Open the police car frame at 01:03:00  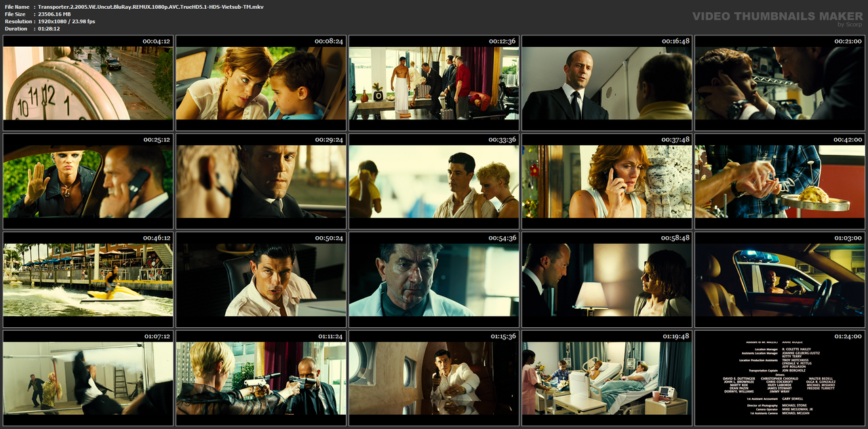tap(780, 280)
